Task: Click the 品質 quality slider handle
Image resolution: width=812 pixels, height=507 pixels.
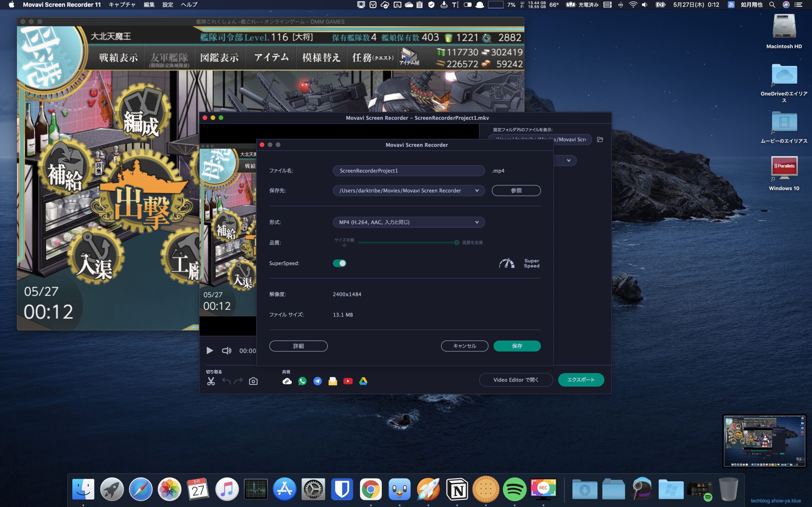Action: point(456,242)
